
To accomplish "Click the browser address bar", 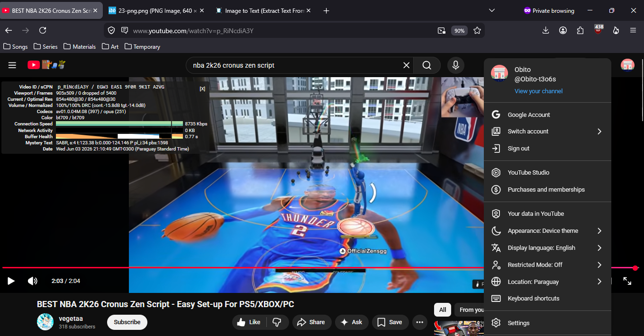I will coord(282,31).
